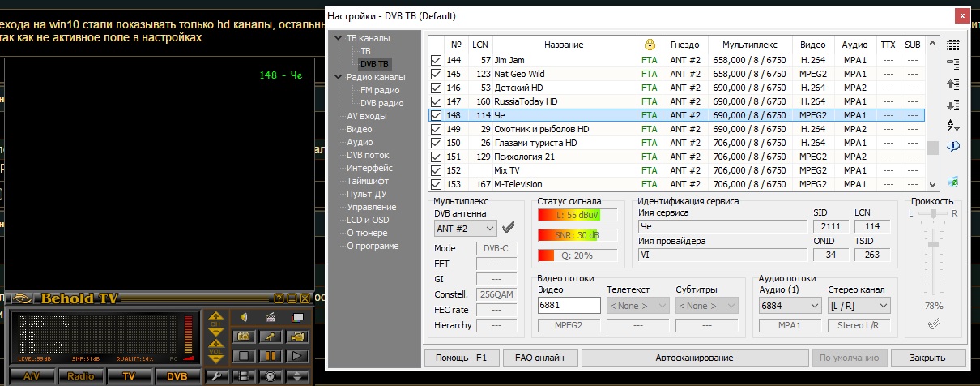Click the Автосканирование button

[x=694, y=358]
